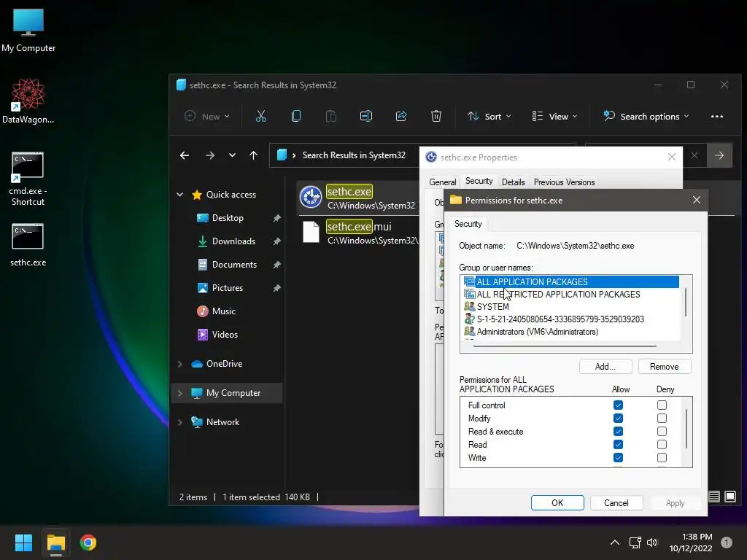Go up one folder level arrow

(253, 155)
